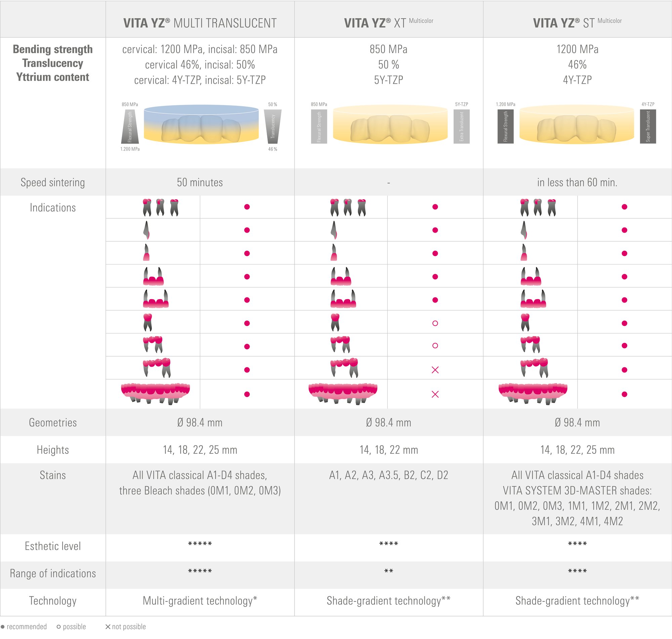The width and height of the screenshot is (672, 639).
Task: Click the Speed sintering row label
Action: click(53, 182)
